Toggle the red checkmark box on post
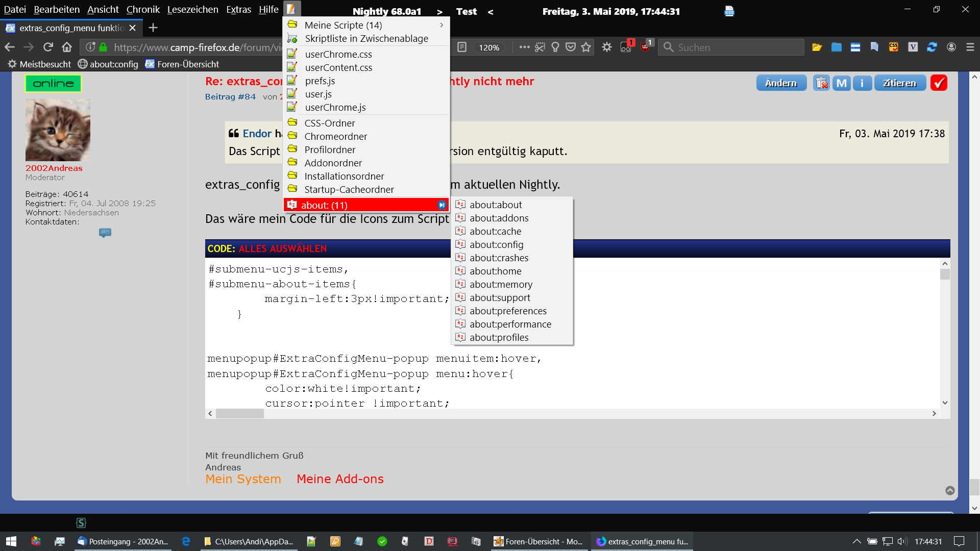 (x=938, y=83)
